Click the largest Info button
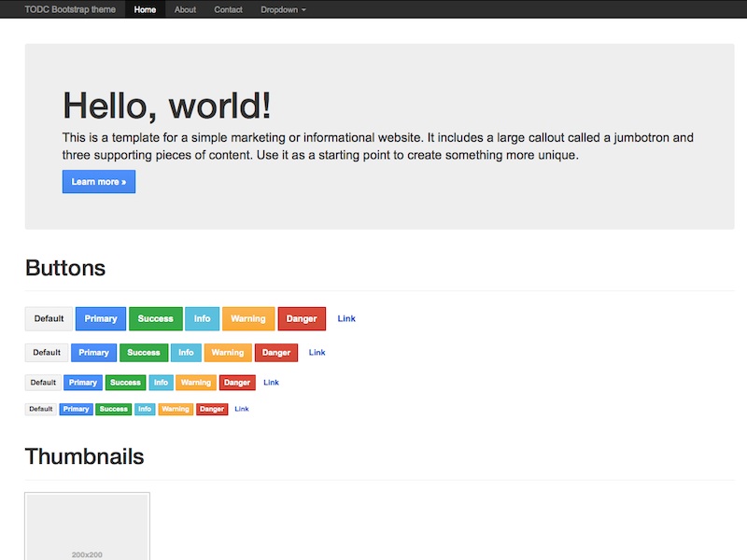 202,318
